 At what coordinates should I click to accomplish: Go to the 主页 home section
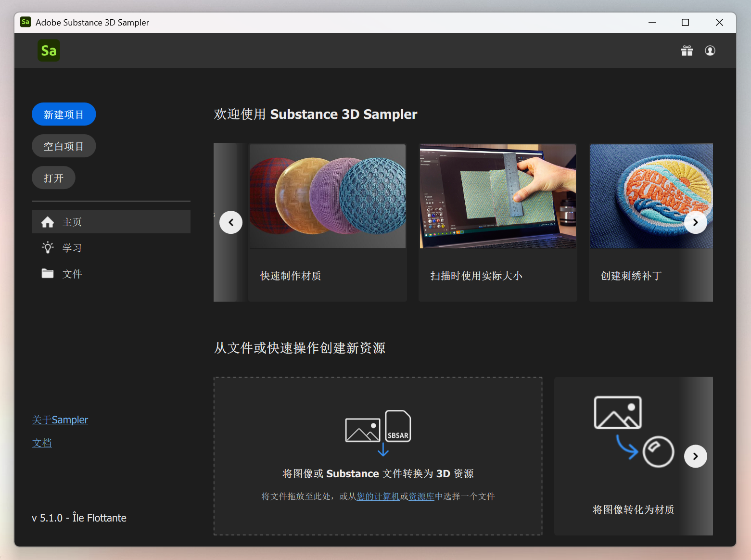[x=111, y=222]
